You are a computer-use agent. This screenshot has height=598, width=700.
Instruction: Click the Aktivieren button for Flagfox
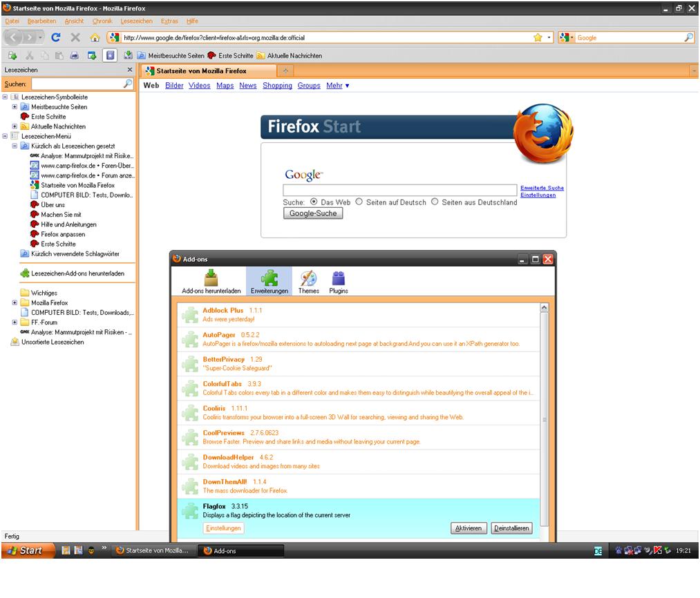point(469,528)
